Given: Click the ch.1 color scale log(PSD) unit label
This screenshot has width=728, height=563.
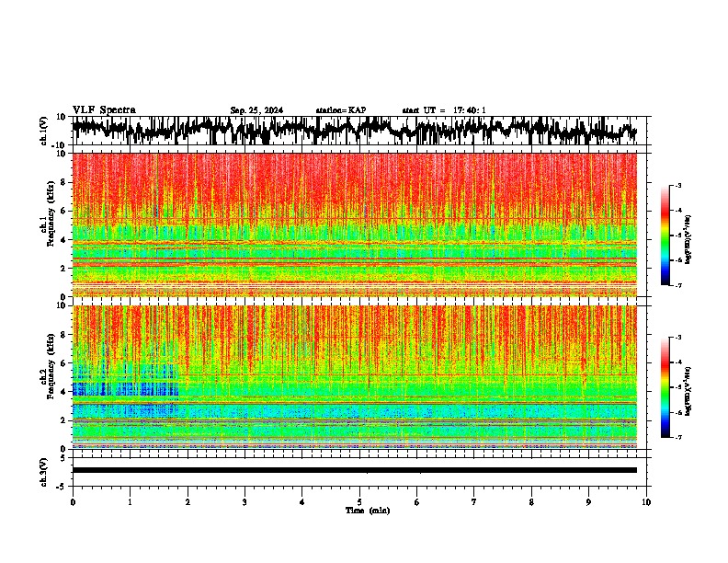Looking at the screenshot, I should point(688,240).
